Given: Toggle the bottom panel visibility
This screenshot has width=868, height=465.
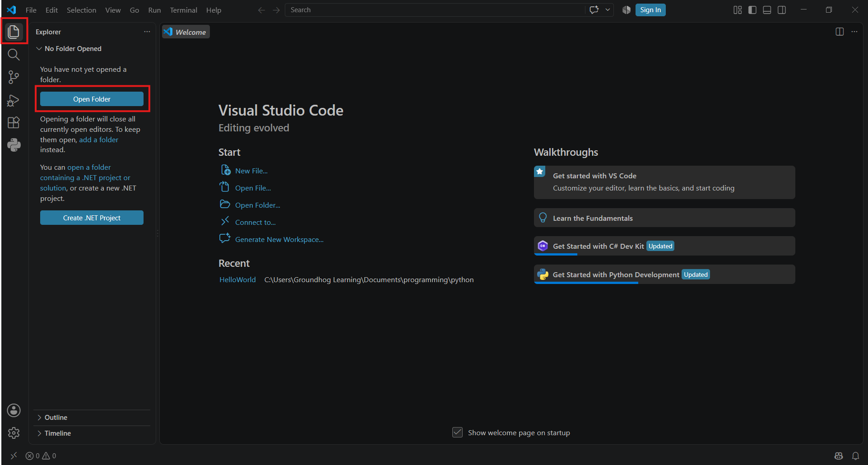Looking at the screenshot, I should [767, 10].
